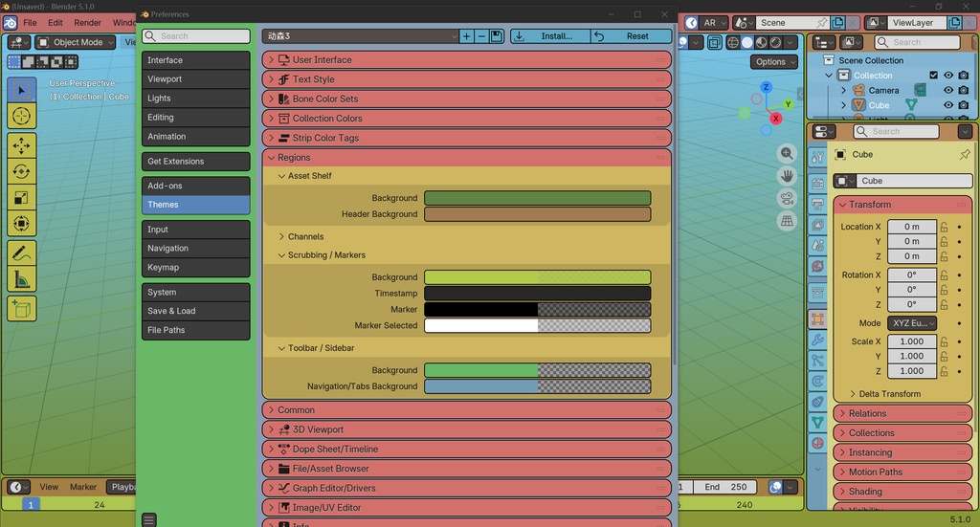Switch orthographic/perspective grid gizmo
Viewport: 980px width, 527px height.
coord(787,221)
